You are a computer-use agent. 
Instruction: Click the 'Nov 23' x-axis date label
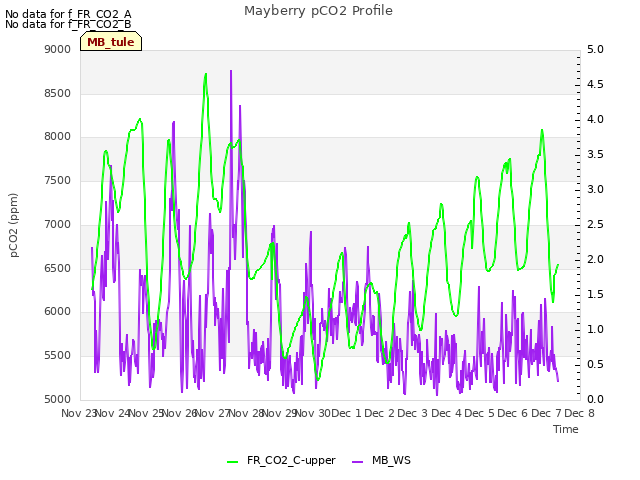pos(78,413)
